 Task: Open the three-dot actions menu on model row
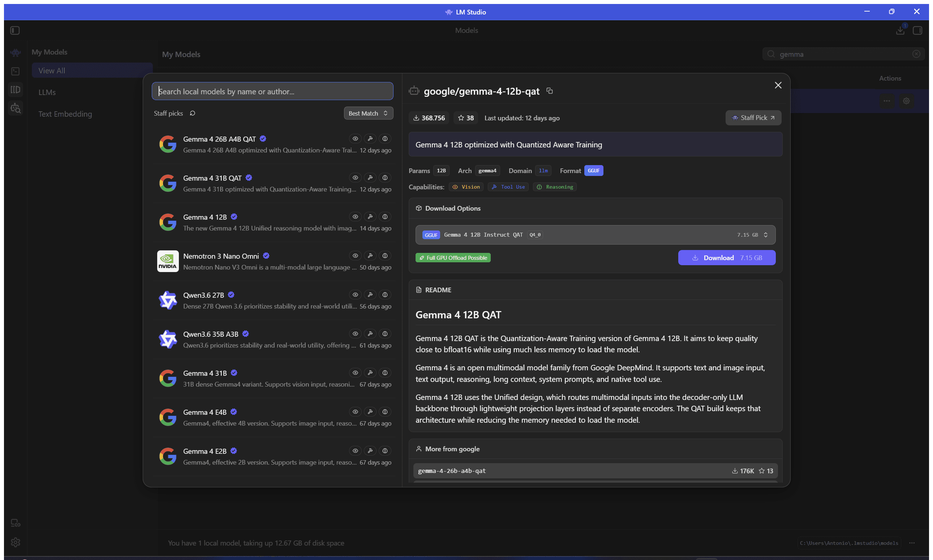point(887,101)
